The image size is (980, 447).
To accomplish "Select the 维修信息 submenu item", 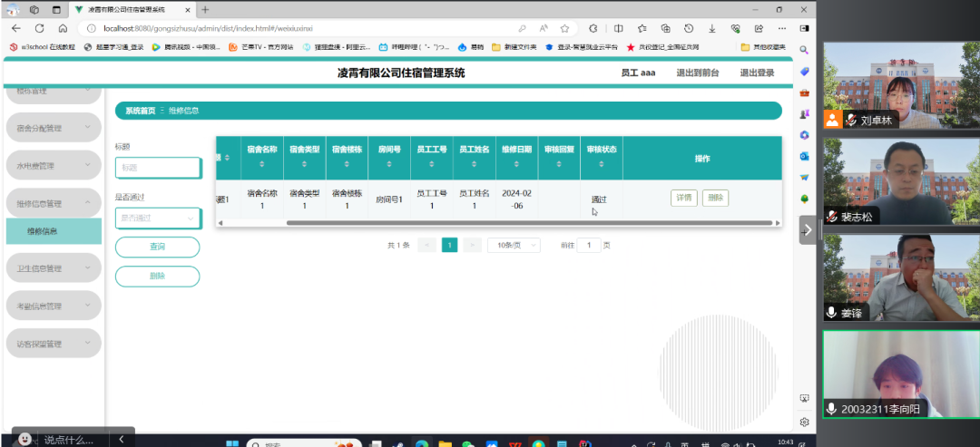I will 43,231.
